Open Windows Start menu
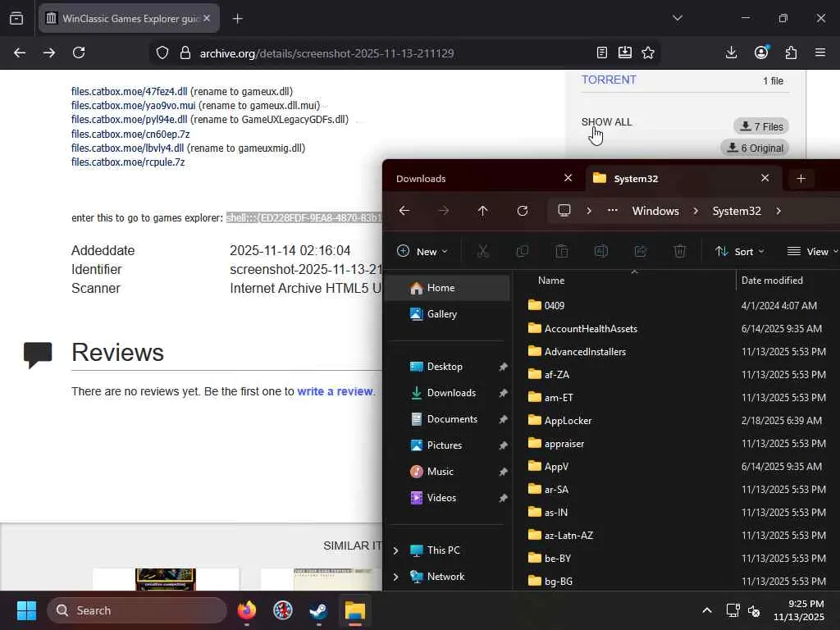 tap(26, 610)
